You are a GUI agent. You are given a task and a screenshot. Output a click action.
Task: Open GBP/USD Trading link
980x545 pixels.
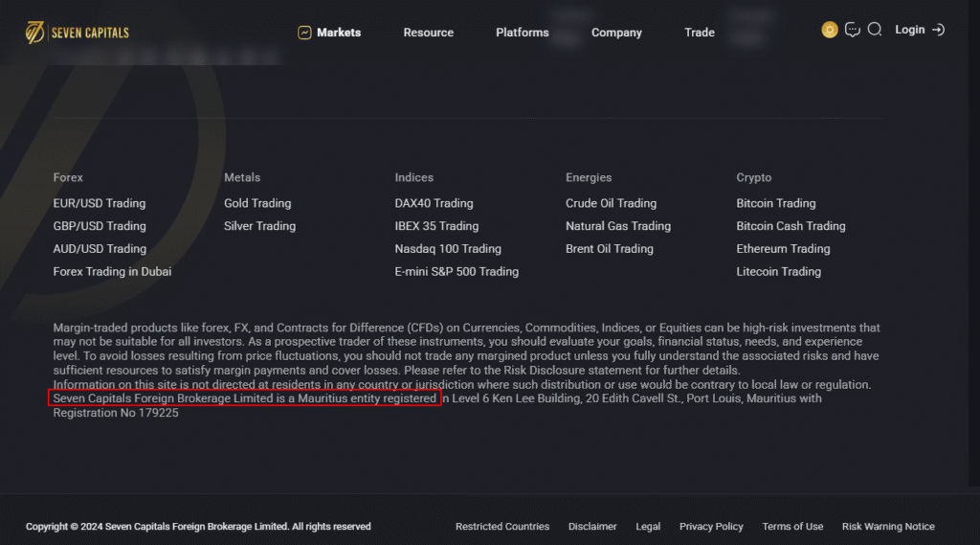pos(100,226)
